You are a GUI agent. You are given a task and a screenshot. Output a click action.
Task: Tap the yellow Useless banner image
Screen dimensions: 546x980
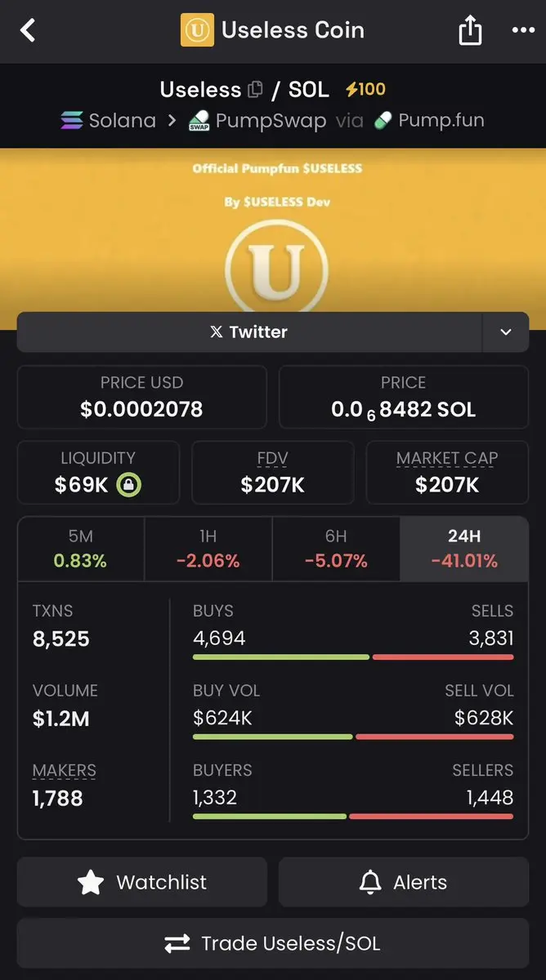tap(273, 230)
